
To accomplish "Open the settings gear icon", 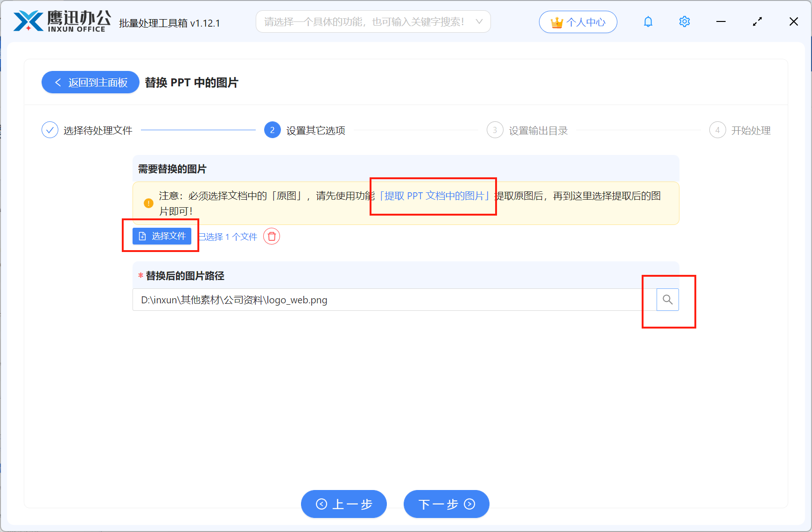I will coord(684,21).
